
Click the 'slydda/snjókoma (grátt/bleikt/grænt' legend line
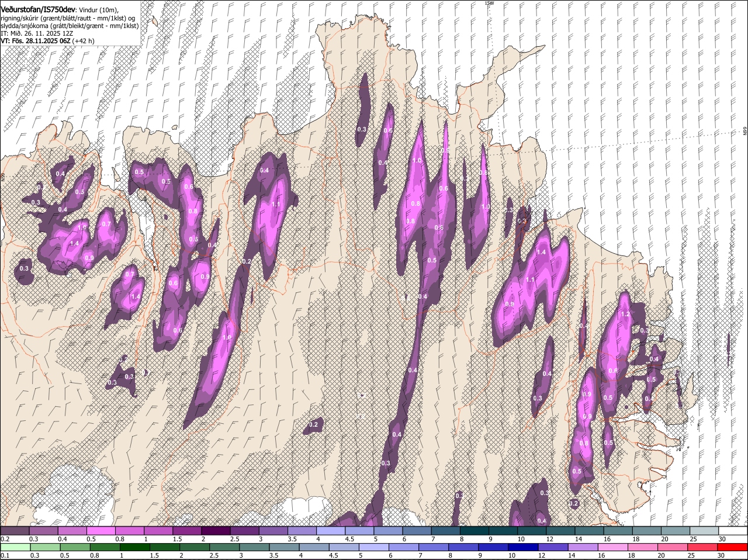70,26
